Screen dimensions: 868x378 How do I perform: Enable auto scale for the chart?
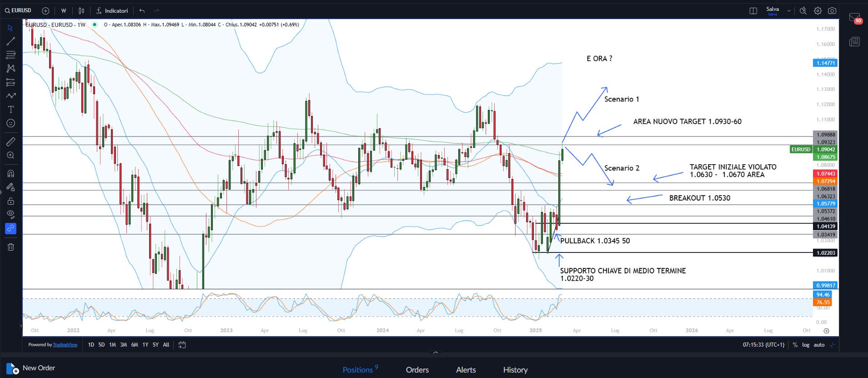(x=819, y=345)
